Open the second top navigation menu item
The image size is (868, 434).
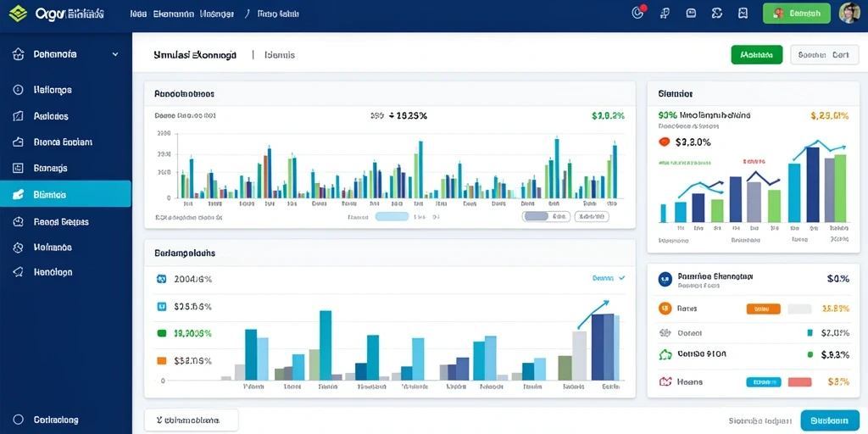tap(173, 14)
